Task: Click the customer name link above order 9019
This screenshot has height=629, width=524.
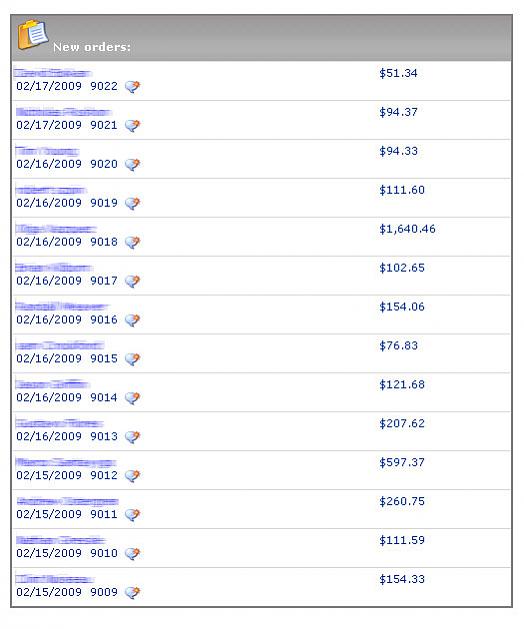Action: tap(51, 190)
